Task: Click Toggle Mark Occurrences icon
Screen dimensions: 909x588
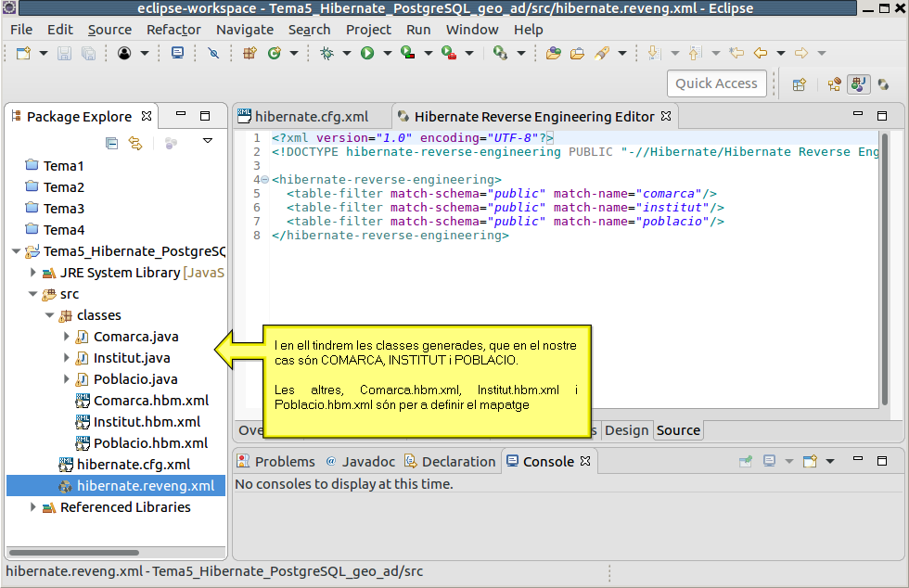Action: coord(214,54)
